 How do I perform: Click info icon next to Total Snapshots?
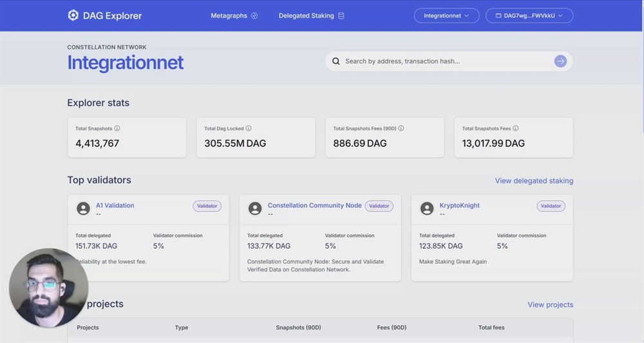pos(117,129)
